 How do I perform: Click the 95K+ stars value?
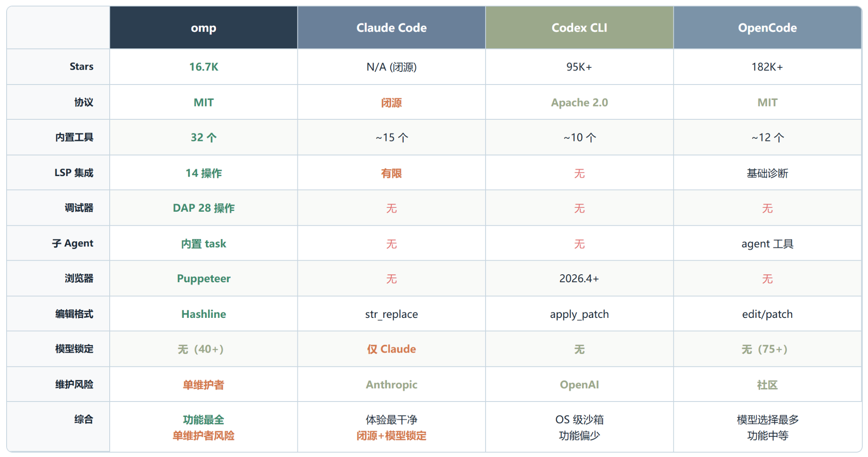[579, 67]
